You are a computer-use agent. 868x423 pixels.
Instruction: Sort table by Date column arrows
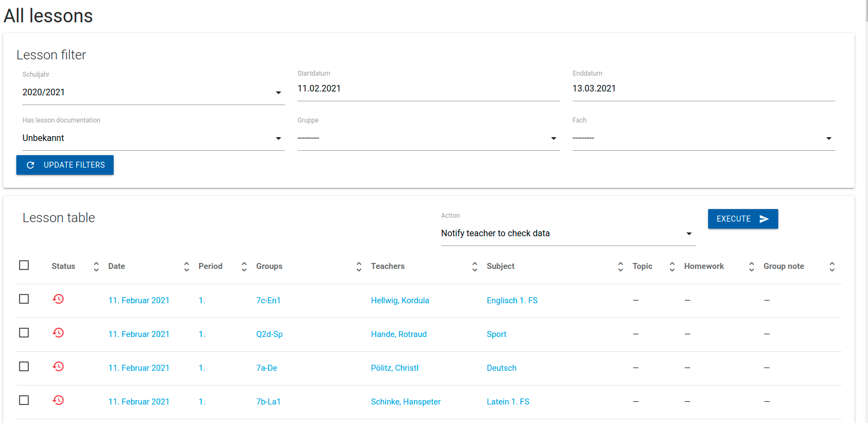187,266
